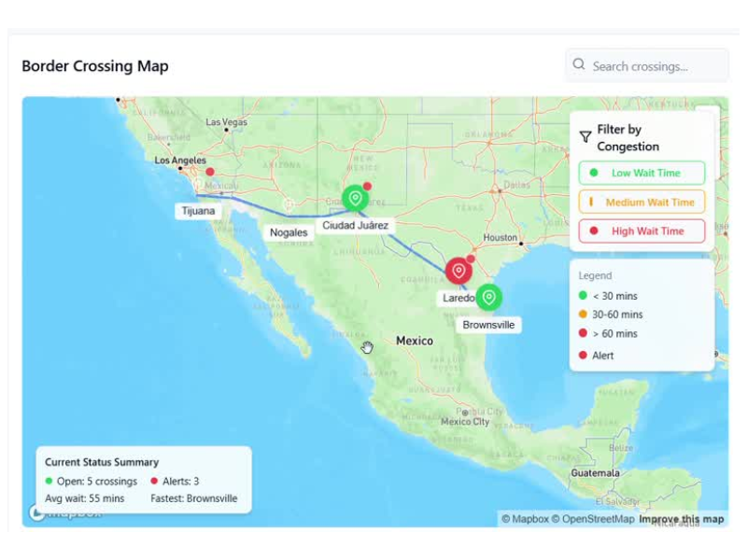The width and height of the screenshot is (747, 560).
Task: Select the Laredo map label
Action: tap(458, 298)
